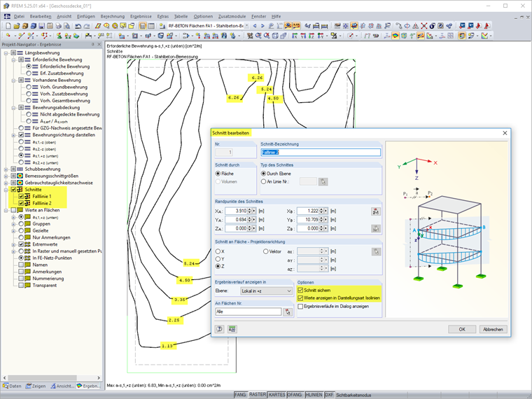Click the view in X direction icon
This screenshot has width=532, height=399.
coord(295,36)
